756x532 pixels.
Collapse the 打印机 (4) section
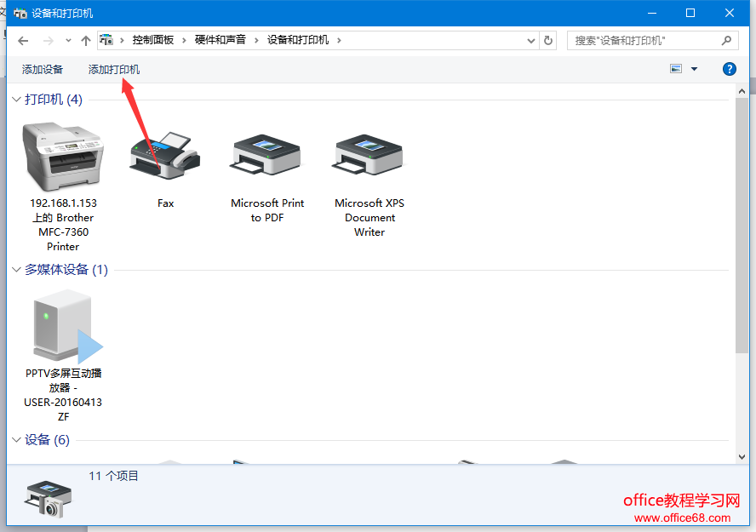[15, 99]
